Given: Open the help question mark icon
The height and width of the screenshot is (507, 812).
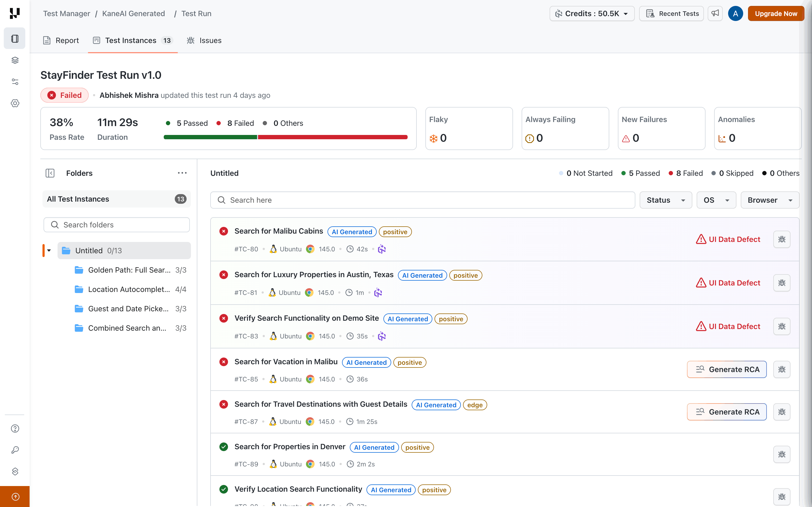Looking at the screenshot, I should click(15, 429).
